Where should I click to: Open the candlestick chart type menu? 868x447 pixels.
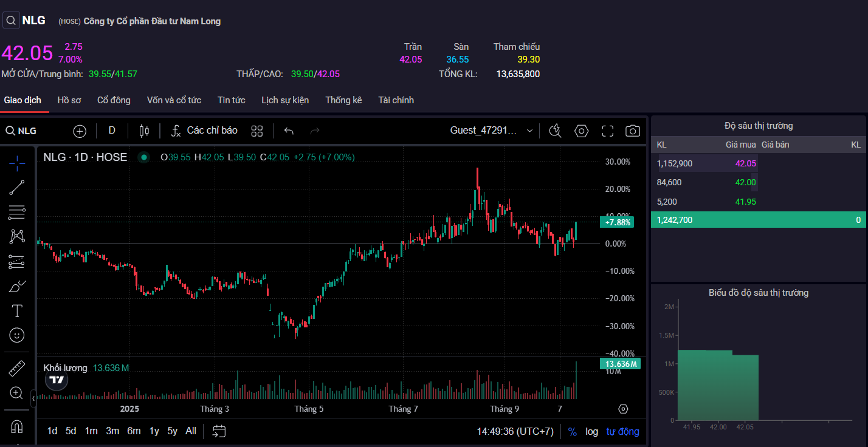(144, 131)
